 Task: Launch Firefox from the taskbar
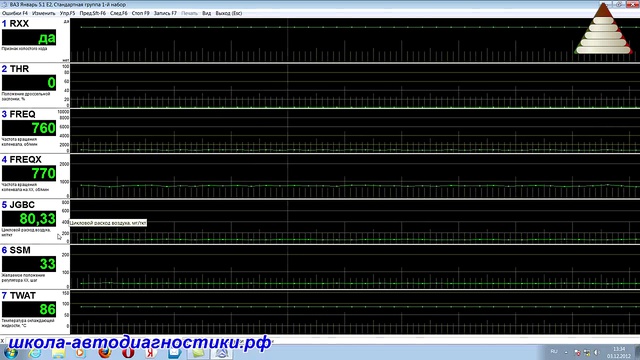[104, 353]
